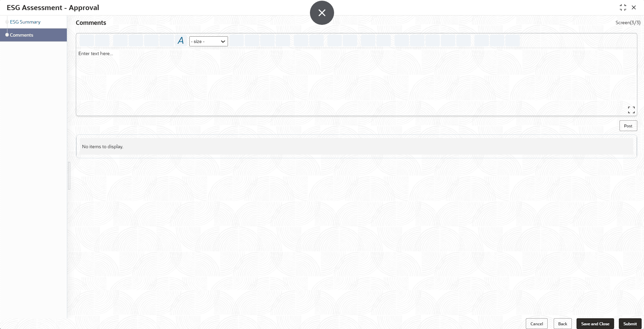Viewport: 644px width, 329px height.
Task: Restore the dialog using the collapse corners icon
Action: coord(623,7)
